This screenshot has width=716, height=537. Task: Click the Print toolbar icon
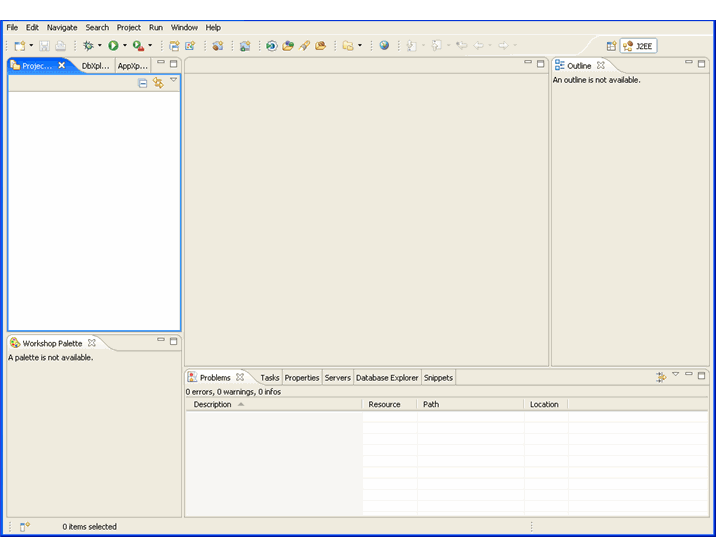click(60, 46)
